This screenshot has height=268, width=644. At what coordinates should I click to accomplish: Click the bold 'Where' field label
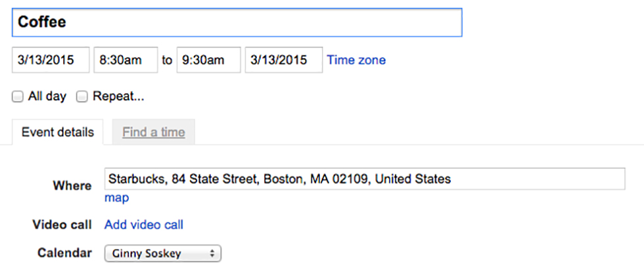click(x=72, y=186)
